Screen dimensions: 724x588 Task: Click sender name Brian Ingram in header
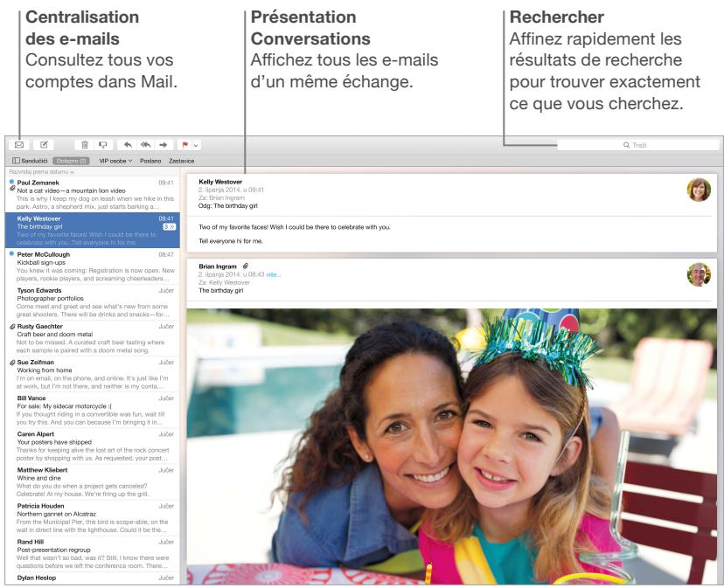point(218,266)
